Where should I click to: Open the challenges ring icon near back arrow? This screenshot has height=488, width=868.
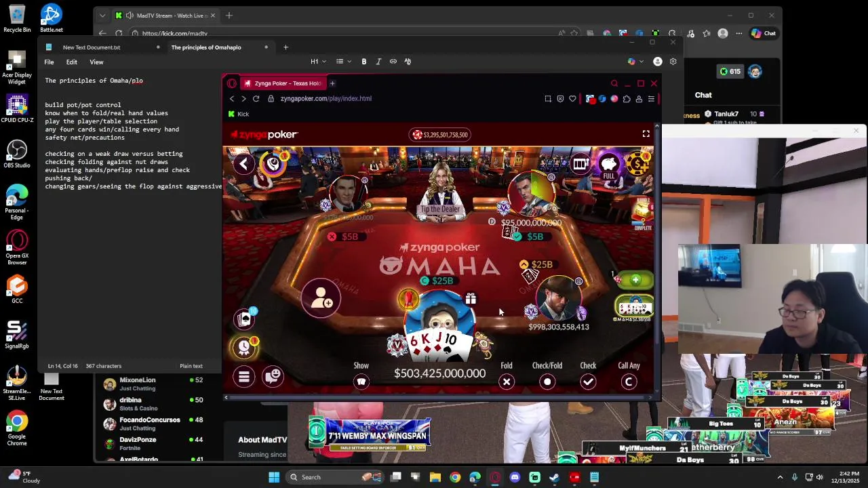pyautogui.click(x=274, y=163)
